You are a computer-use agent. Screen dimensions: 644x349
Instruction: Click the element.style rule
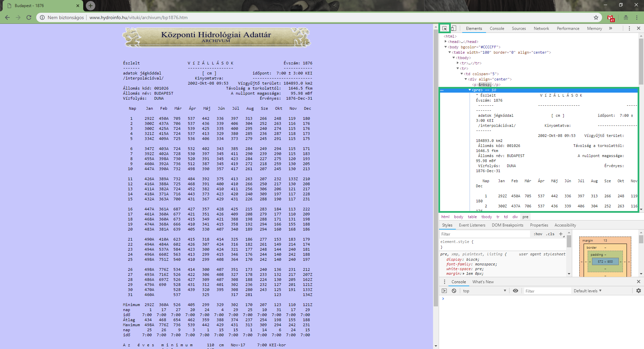point(457,242)
